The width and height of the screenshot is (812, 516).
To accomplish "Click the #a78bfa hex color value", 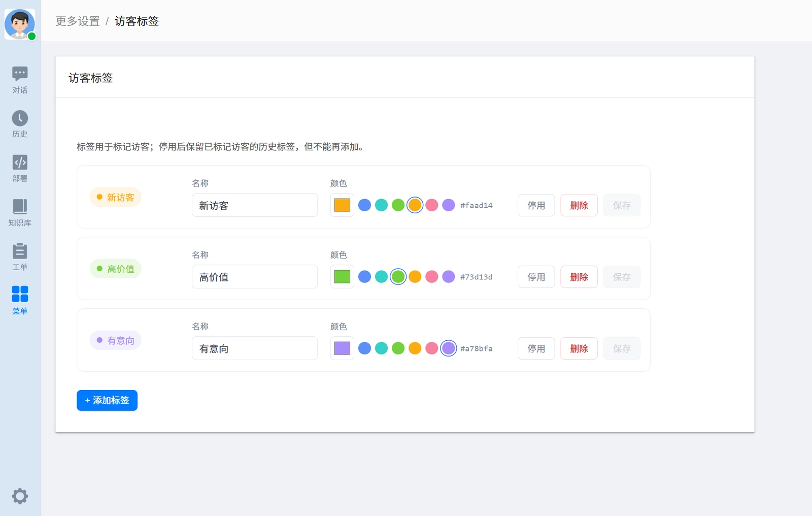I will pyautogui.click(x=476, y=348).
